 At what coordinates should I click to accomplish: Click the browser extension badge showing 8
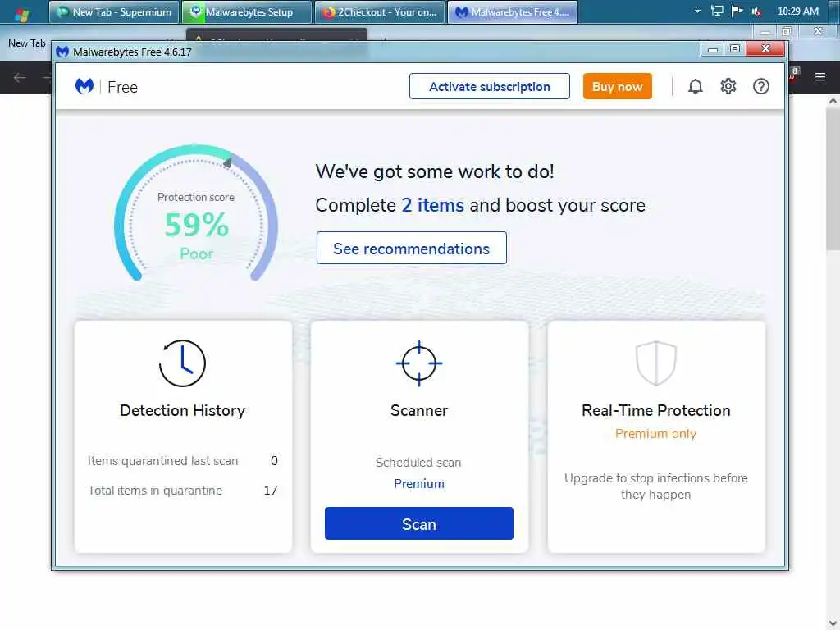pos(794,72)
